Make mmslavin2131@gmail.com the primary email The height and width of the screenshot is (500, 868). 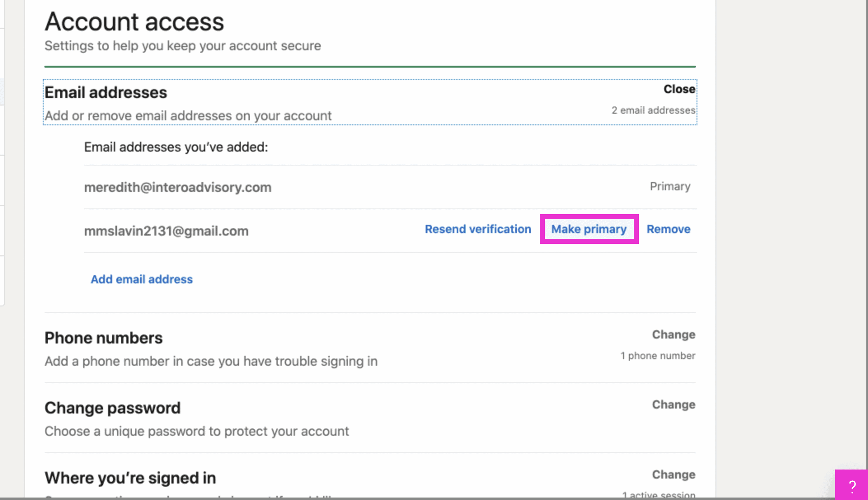tap(589, 229)
